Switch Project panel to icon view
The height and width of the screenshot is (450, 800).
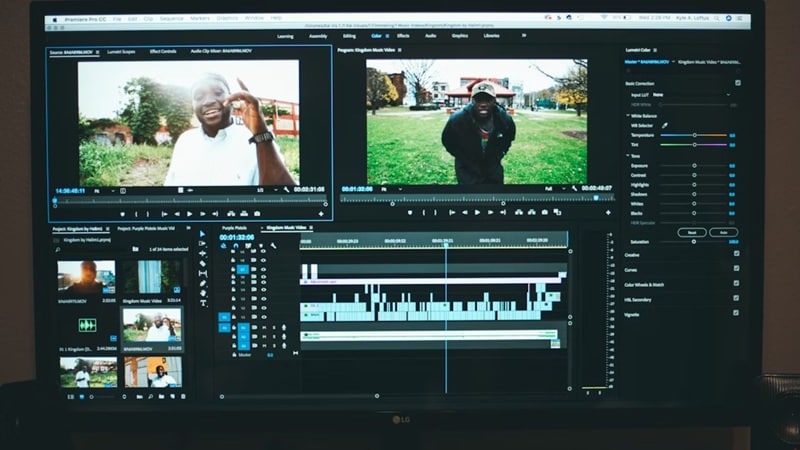(x=82, y=396)
